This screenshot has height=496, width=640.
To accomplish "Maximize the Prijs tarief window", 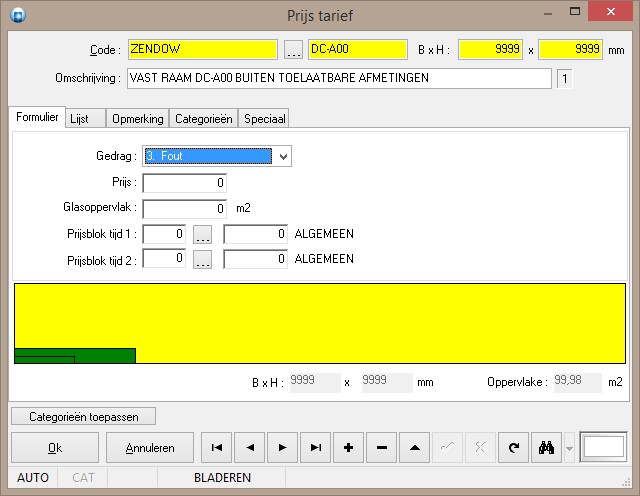I will coord(575,12).
